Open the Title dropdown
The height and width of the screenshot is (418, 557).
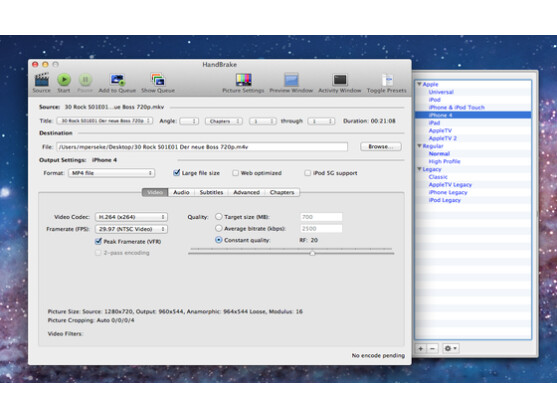(x=105, y=121)
